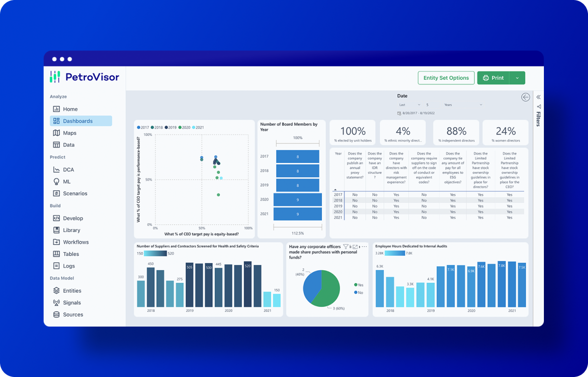Click the circled back arrow icon

tap(525, 97)
